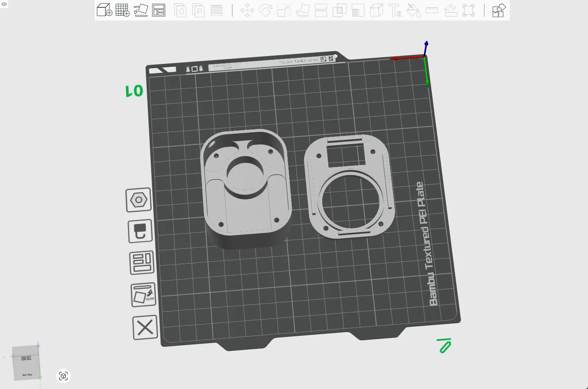This screenshot has width=588, height=389.
Task: Select the Move gizmo tool
Action: (247, 10)
